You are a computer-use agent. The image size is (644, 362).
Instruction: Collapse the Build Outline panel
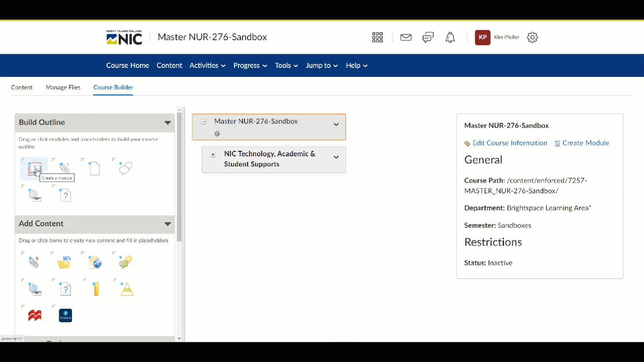coord(168,122)
